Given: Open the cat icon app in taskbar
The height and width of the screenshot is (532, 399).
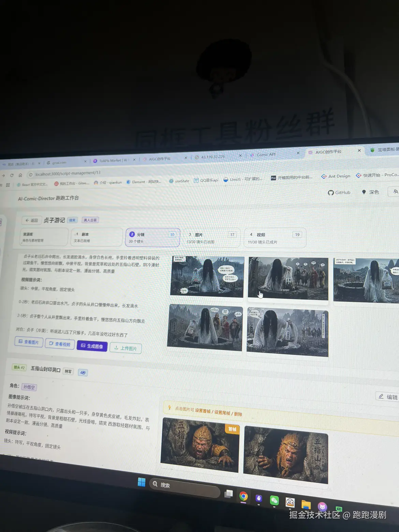Looking at the screenshot, I should [322, 506].
